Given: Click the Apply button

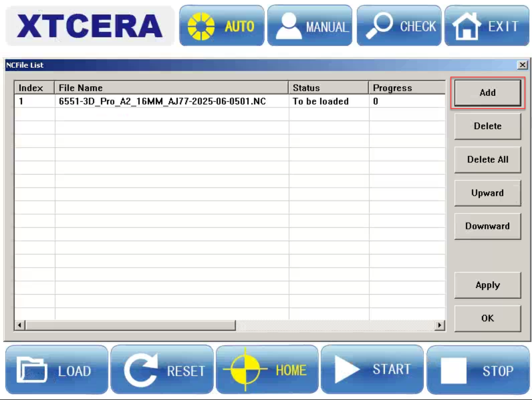Looking at the screenshot, I should (x=487, y=285).
